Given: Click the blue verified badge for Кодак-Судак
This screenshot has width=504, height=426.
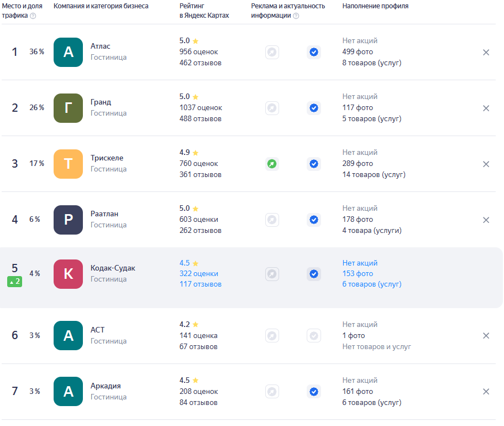Looking at the screenshot, I should (314, 274).
